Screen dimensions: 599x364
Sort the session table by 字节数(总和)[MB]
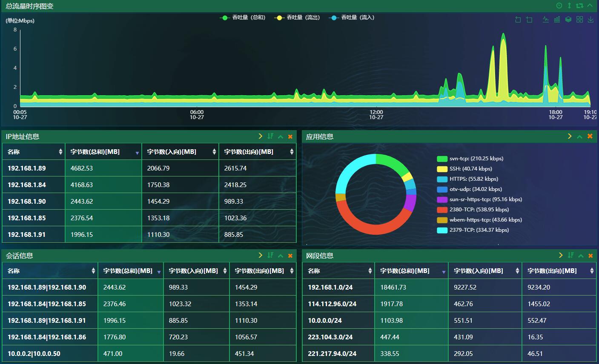click(x=131, y=271)
